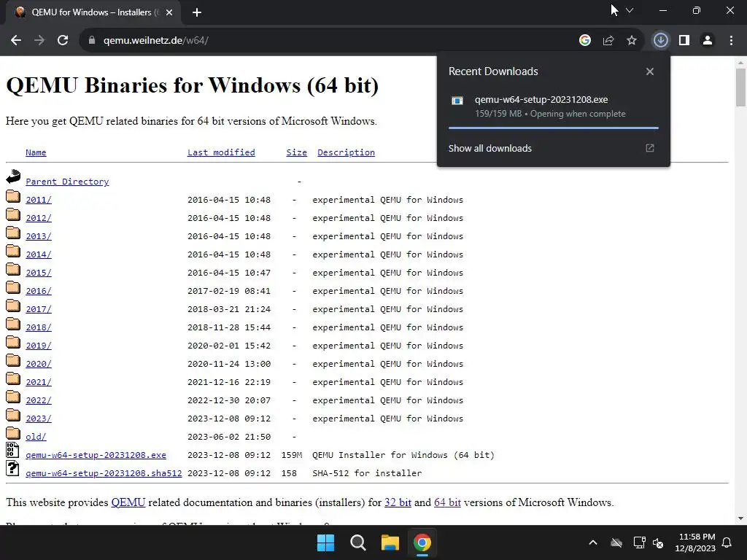Open the 2020/ folder link
747x560 pixels.
tap(39, 364)
